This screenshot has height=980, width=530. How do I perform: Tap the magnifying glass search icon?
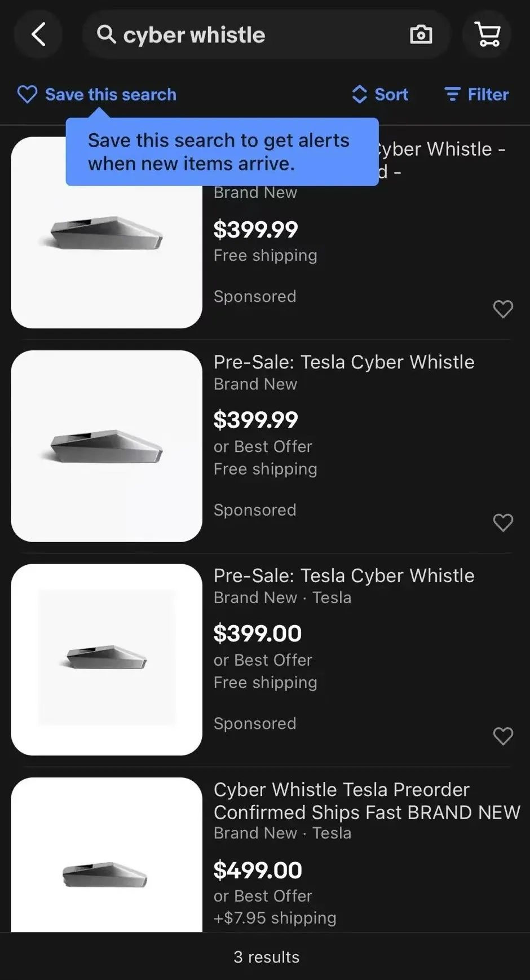click(106, 35)
